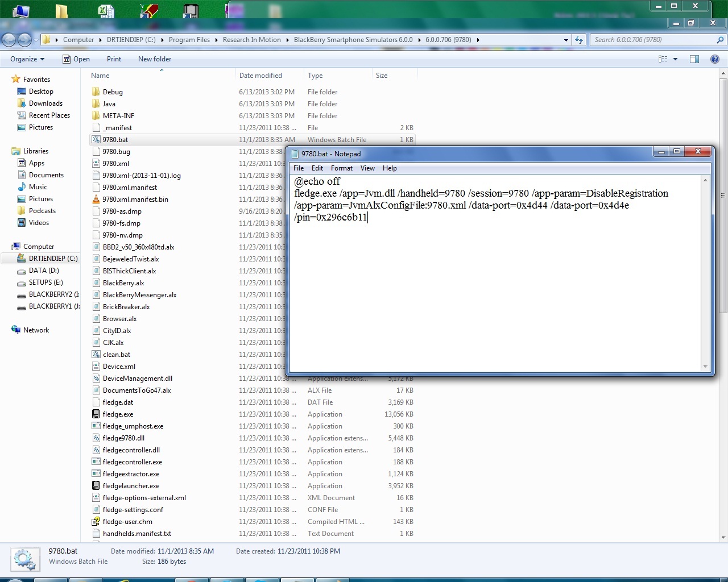This screenshot has width=728, height=582.
Task: Select the DeviceManagement.dll file
Action: point(137,379)
